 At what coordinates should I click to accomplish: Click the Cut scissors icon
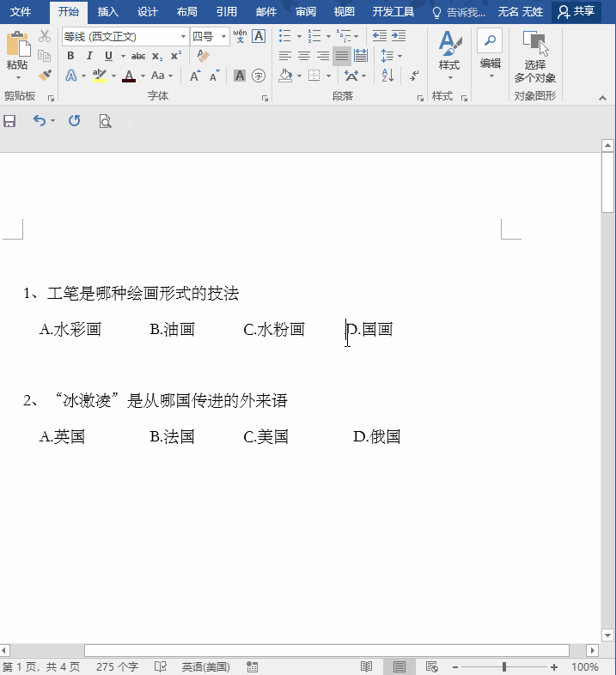point(45,36)
